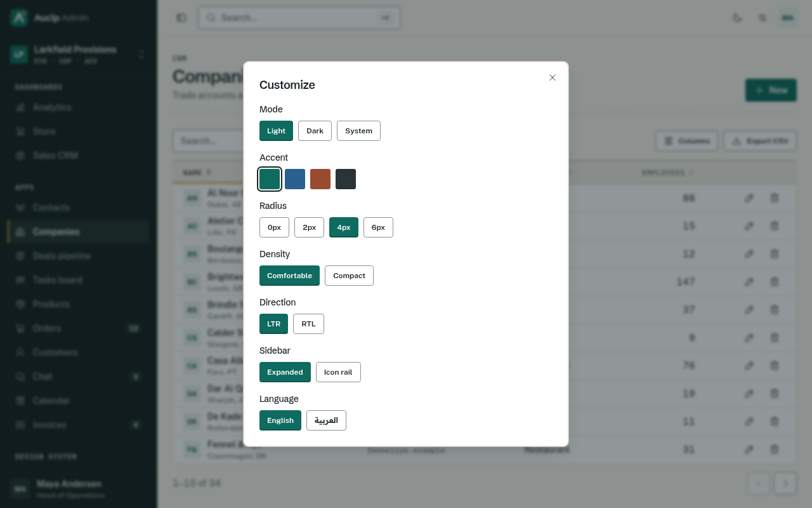This screenshot has height=508, width=812.
Task: Open Products in the sidebar
Action: (x=79, y=304)
